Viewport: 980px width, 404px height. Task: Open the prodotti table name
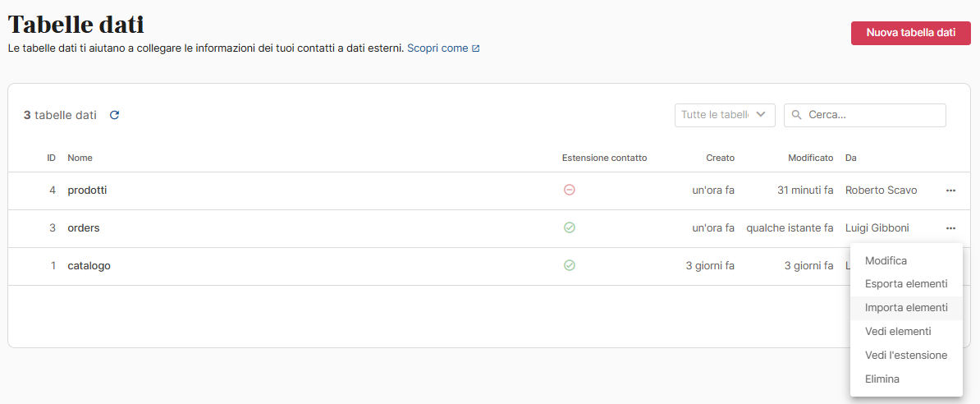[87, 191]
